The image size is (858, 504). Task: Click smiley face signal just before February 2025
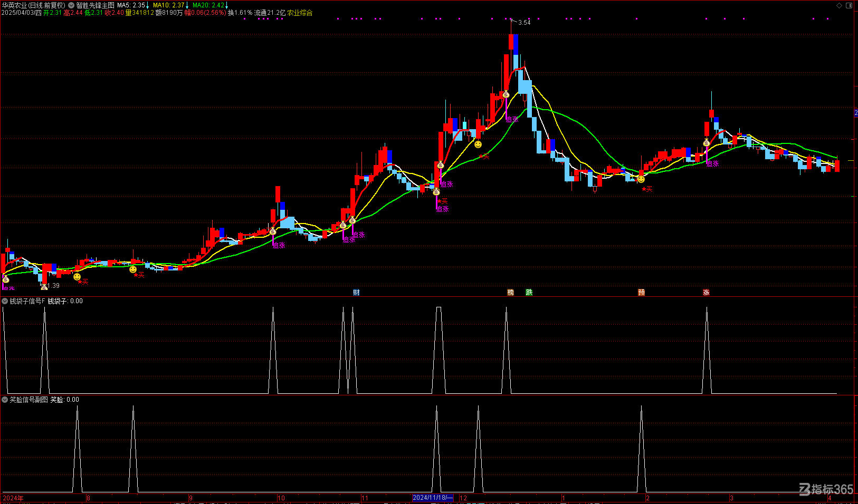(x=641, y=179)
